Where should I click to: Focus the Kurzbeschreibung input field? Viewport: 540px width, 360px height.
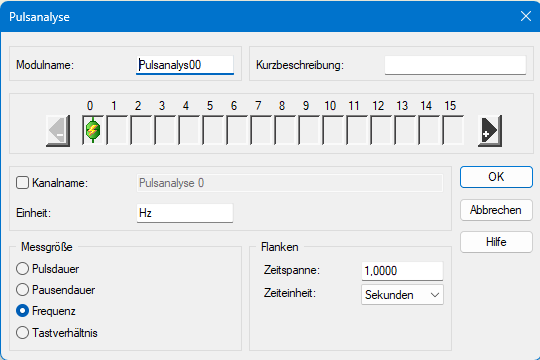pyautogui.click(x=455, y=65)
